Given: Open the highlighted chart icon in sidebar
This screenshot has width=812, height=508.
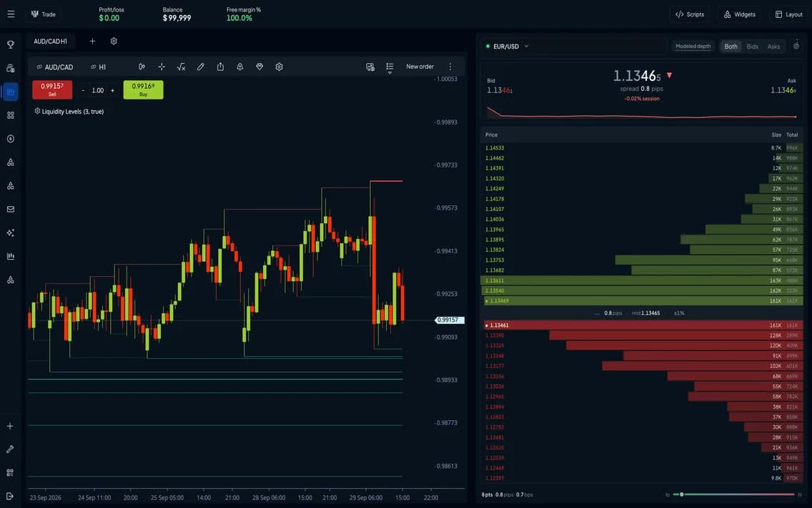Looking at the screenshot, I should (x=10, y=92).
